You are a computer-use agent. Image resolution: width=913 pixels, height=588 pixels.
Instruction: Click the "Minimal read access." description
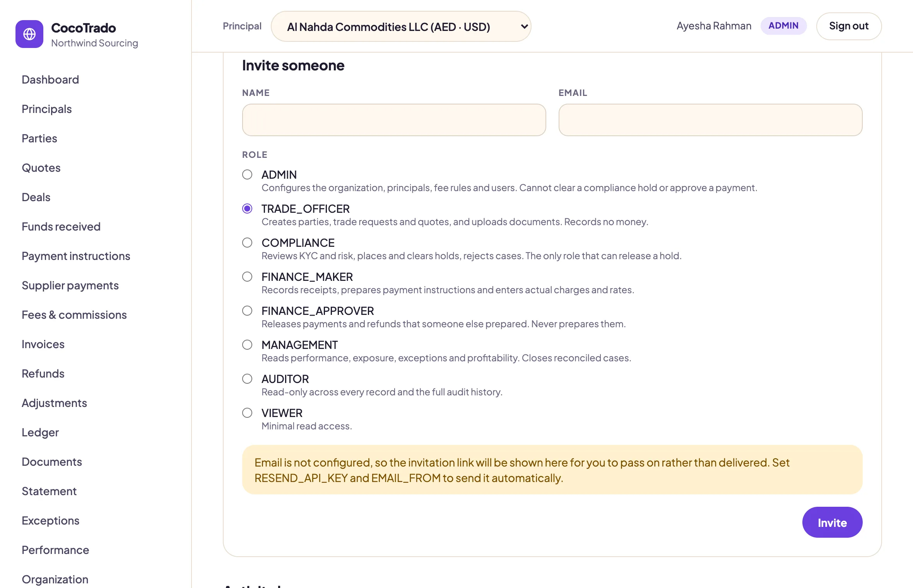tap(307, 426)
